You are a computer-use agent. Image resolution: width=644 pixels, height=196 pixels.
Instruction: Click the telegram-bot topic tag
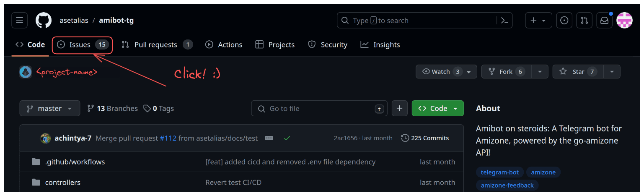(500, 172)
